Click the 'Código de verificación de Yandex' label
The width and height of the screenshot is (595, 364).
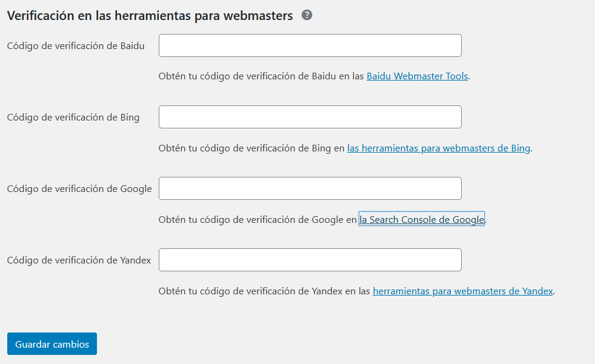coord(79,260)
